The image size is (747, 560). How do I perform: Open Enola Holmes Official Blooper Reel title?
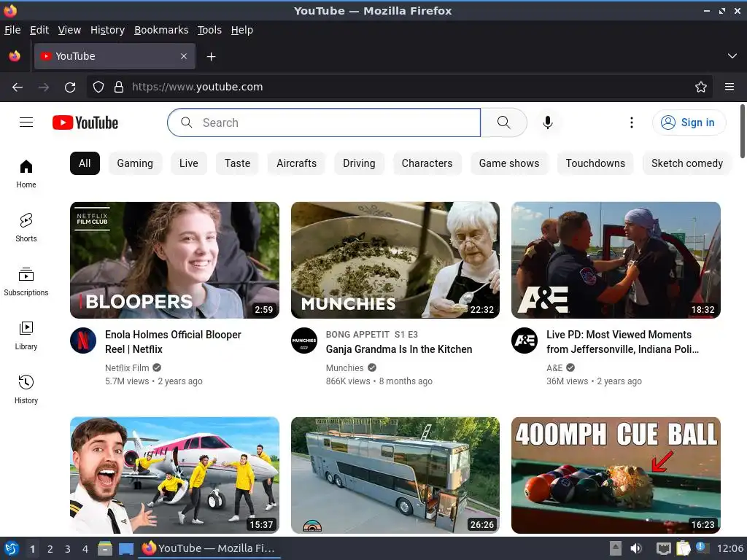pos(174,342)
